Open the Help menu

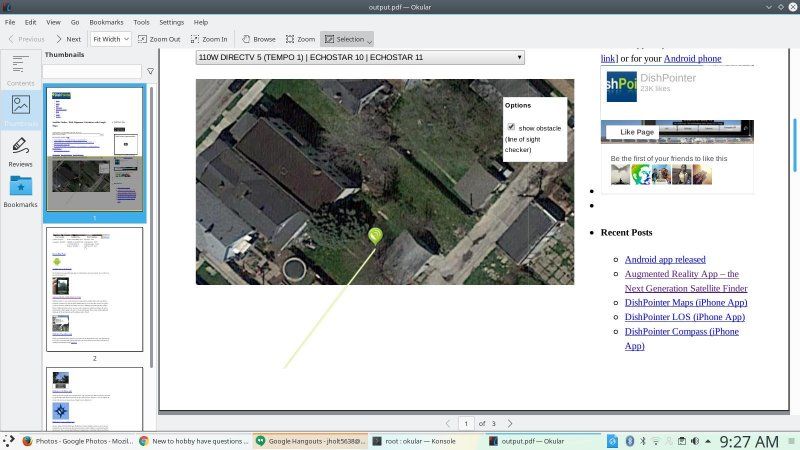click(201, 22)
